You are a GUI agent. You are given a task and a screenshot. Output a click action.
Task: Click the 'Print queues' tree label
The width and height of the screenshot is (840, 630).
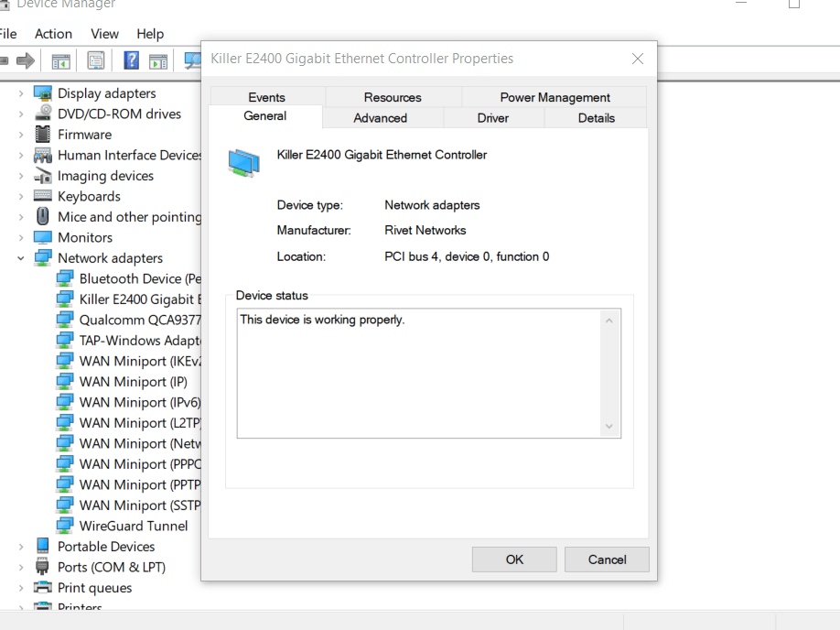[x=95, y=588]
